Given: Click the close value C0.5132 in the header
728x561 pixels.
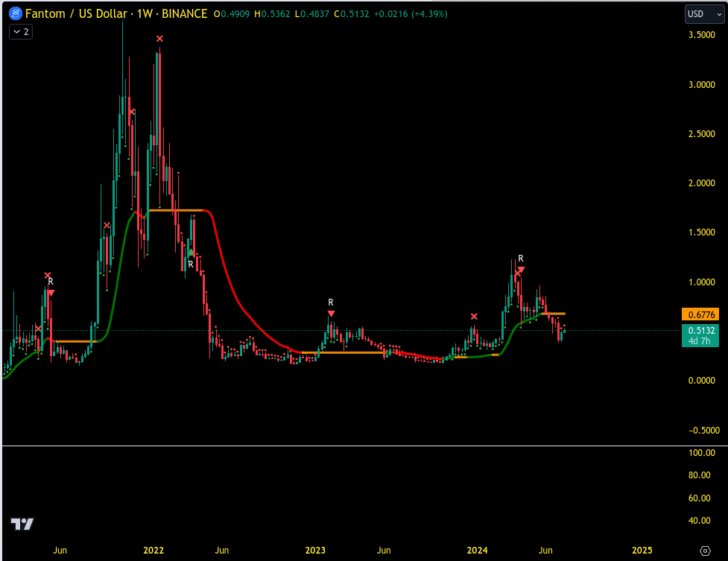Looking at the screenshot, I should click(352, 14).
